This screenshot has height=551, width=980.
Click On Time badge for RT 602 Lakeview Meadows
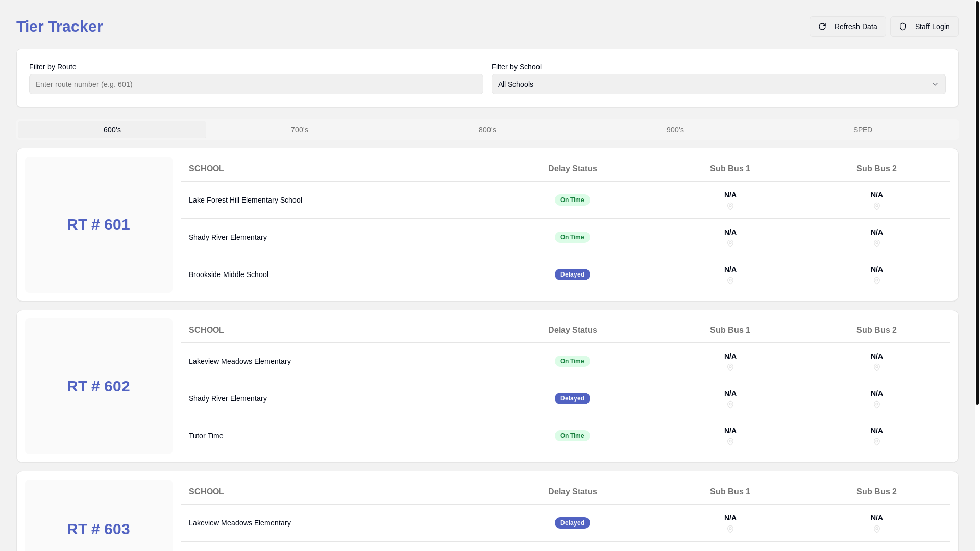(572, 361)
